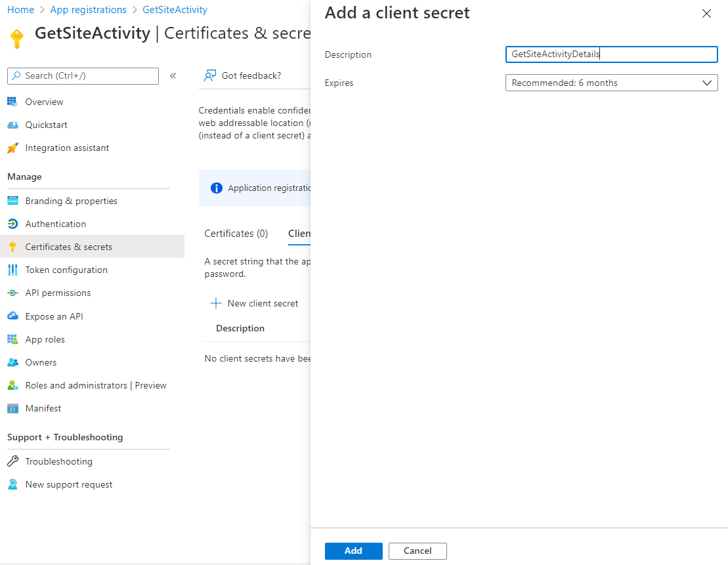
Task: Click the Cancel button
Action: [x=418, y=551]
